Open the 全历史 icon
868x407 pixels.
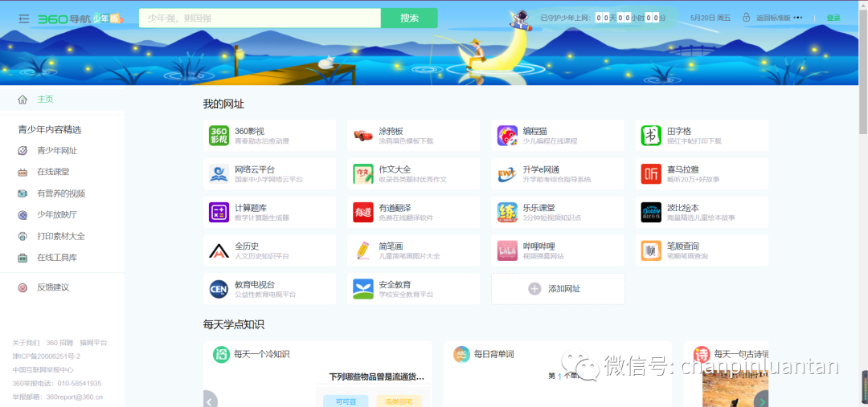point(219,250)
